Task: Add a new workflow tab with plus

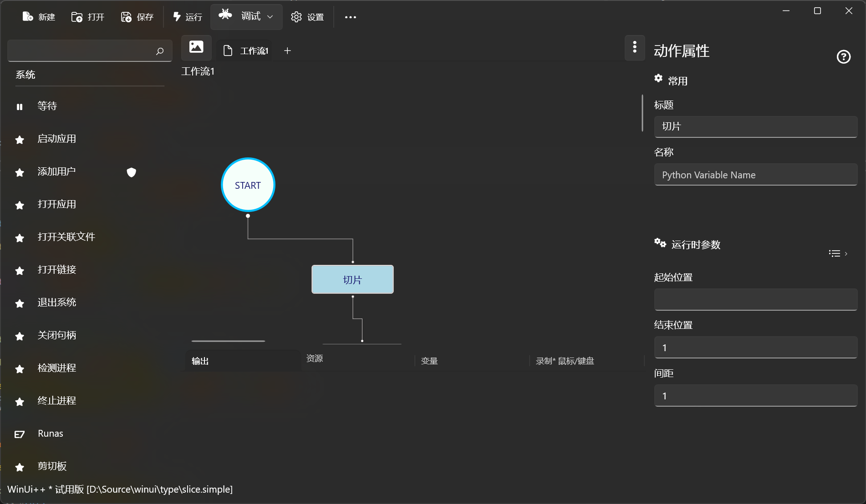Action: pyautogui.click(x=287, y=50)
